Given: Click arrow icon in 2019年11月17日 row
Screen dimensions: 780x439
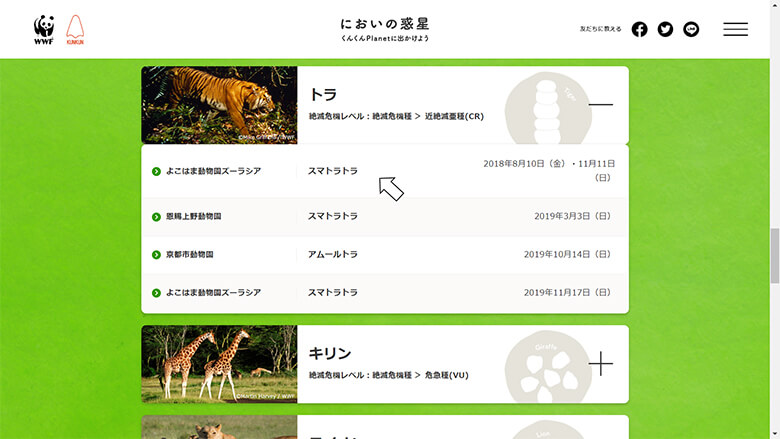Looking at the screenshot, I should tap(156, 293).
